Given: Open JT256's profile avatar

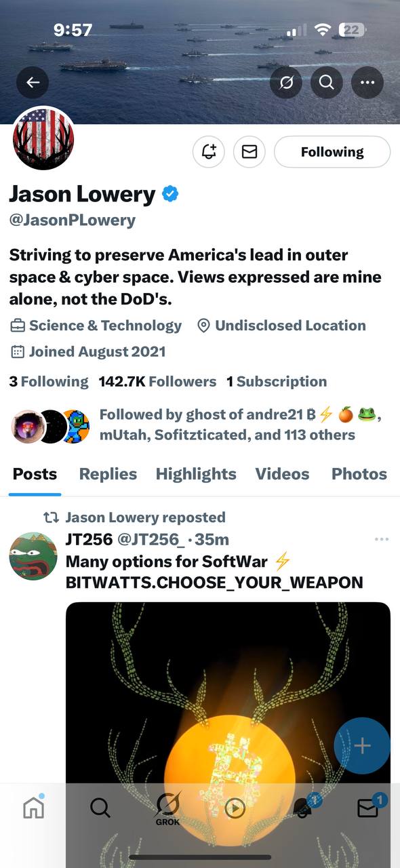Looking at the screenshot, I should [33, 556].
